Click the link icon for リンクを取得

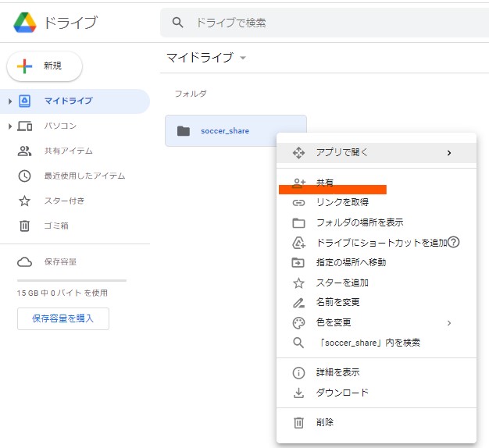(x=298, y=203)
